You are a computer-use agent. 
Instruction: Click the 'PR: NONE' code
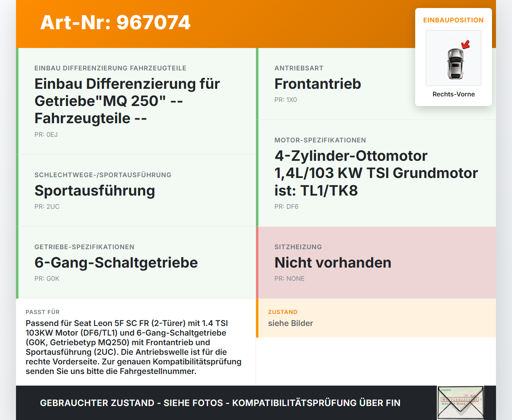[290, 278]
